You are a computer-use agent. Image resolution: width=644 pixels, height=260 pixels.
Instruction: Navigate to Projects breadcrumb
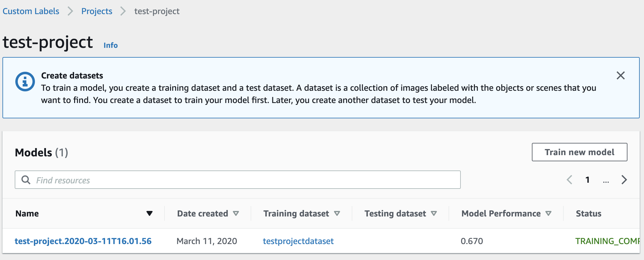coord(97,11)
